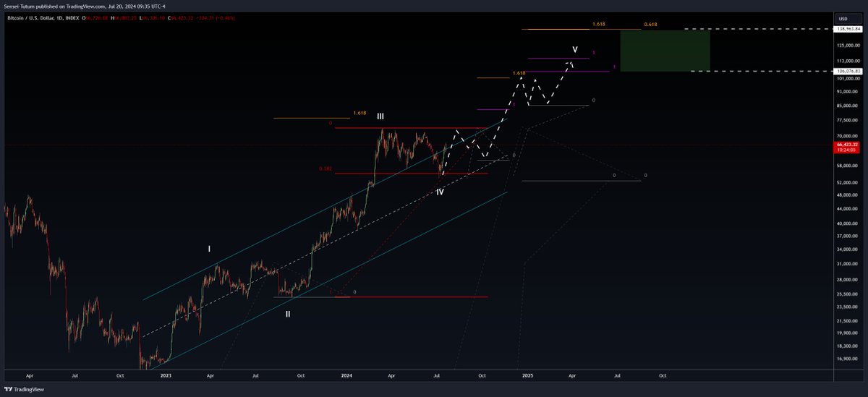Click the 2024 label on time axis
Viewport: 868px width, 397px height.
pyautogui.click(x=346, y=376)
